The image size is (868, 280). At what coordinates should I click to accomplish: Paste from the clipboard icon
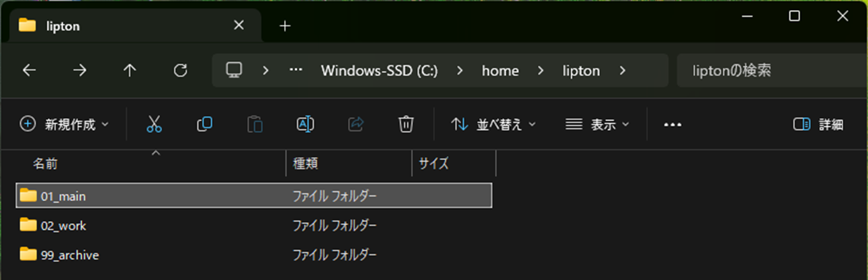(x=255, y=124)
